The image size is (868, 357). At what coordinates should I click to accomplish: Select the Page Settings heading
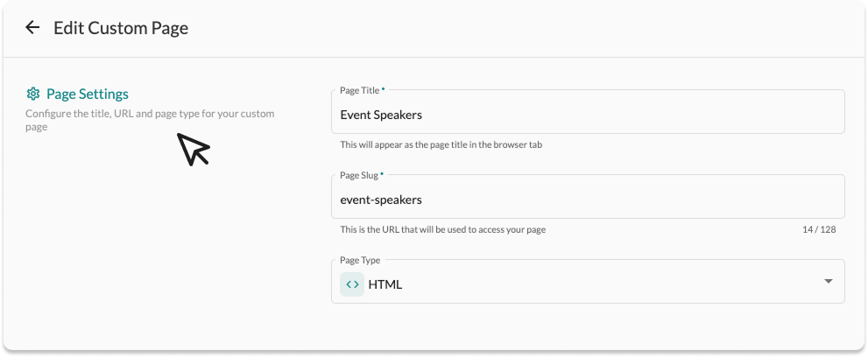click(x=87, y=94)
